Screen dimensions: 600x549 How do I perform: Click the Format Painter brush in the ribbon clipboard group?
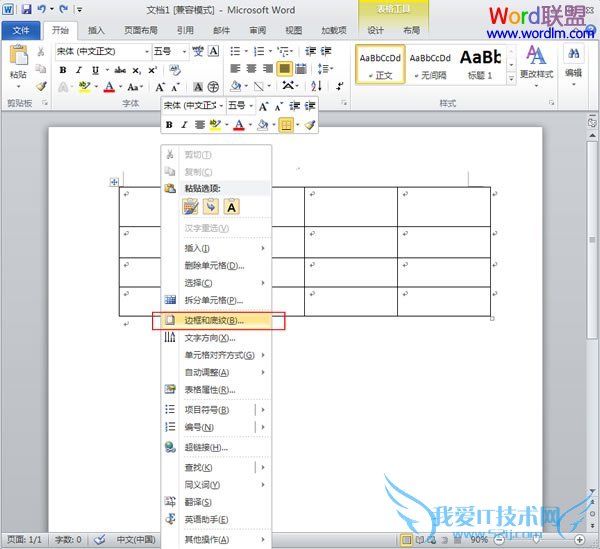point(41,86)
